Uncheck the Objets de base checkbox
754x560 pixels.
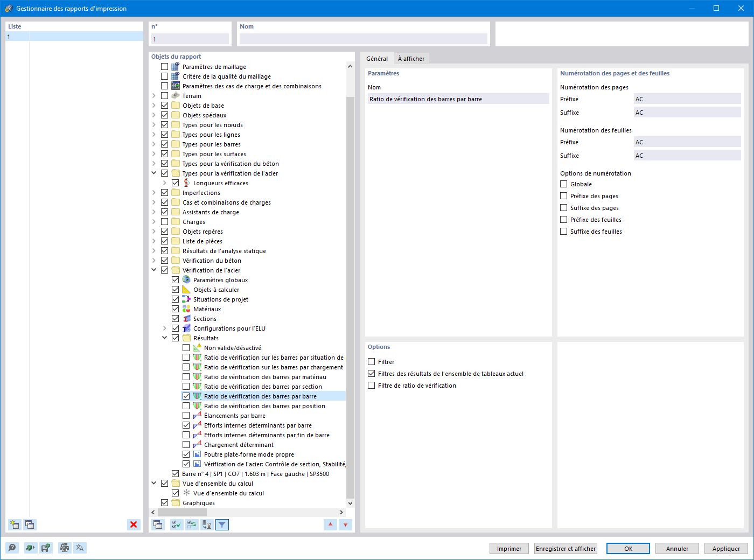tap(165, 106)
